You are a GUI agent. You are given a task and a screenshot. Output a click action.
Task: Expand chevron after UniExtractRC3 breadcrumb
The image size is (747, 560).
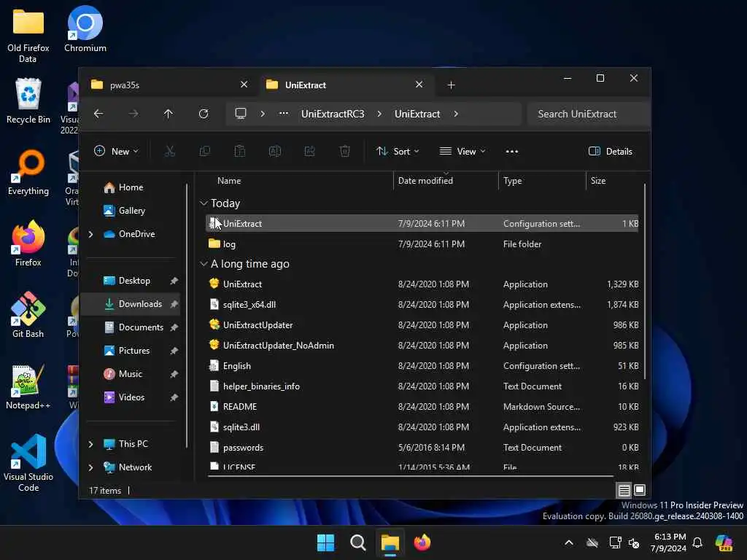click(x=379, y=114)
